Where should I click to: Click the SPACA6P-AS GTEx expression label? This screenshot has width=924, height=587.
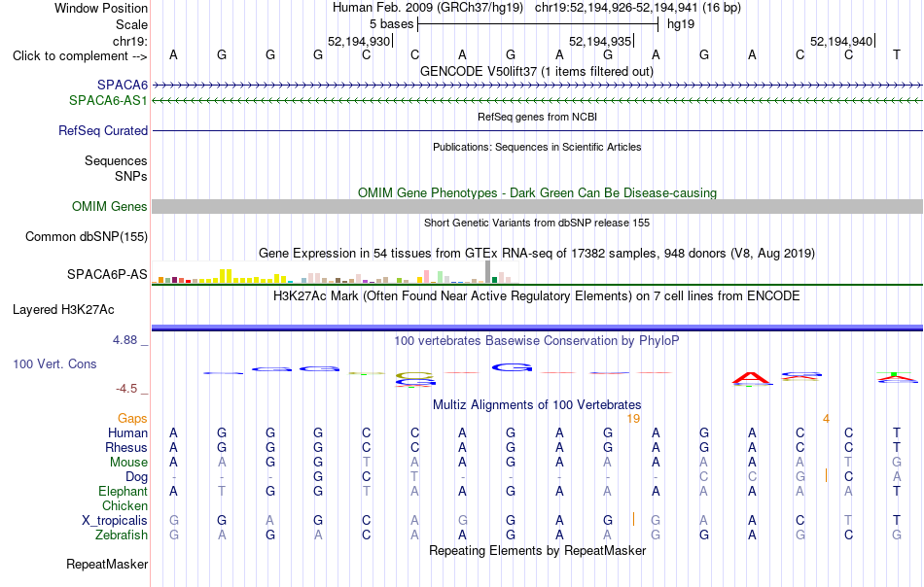point(107,274)
